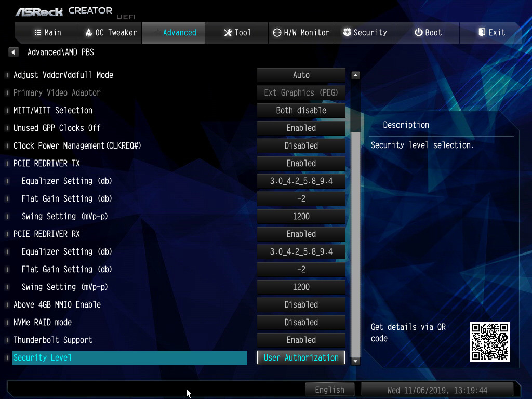The image size is (532, 399).
Task: Open the Security tab
Action: click(364, 33)
